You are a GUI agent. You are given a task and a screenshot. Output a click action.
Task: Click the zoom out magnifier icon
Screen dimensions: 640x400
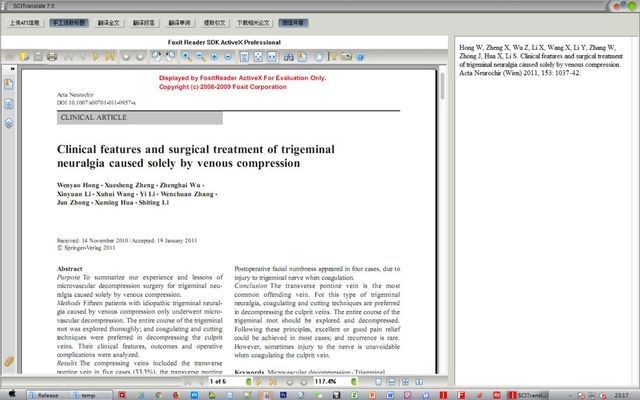[201, 57]
